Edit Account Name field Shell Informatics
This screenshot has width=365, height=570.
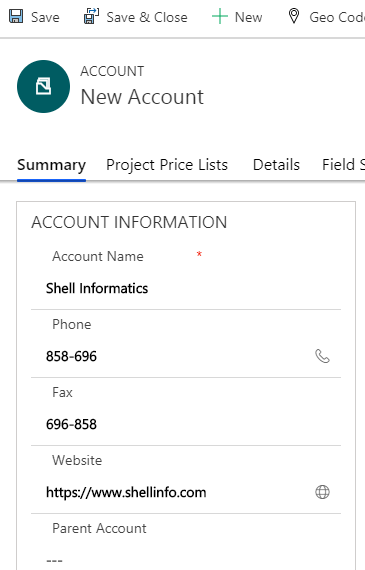(186, 289)
